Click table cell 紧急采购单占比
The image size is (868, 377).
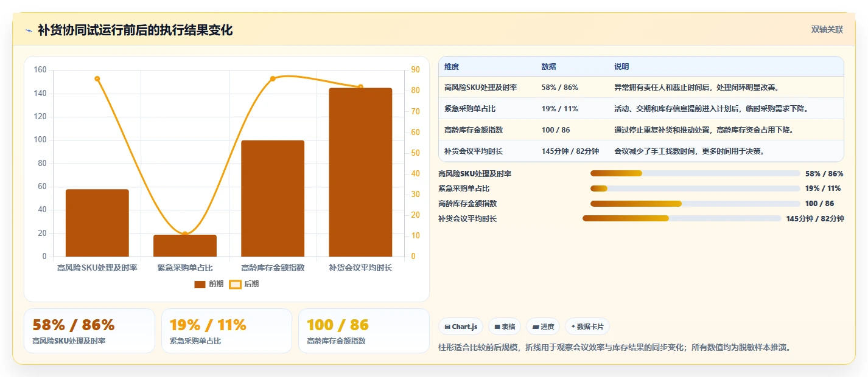470,109
